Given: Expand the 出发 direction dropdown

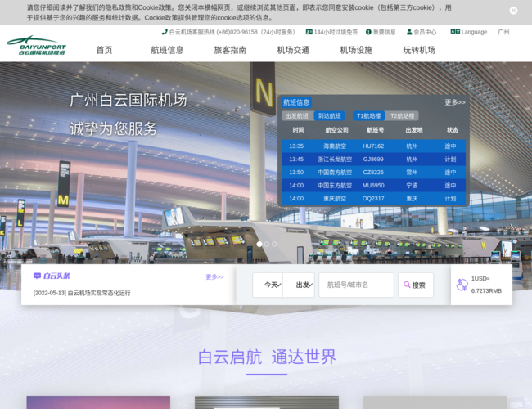Looking at the screenshot, I should point(299,285).
